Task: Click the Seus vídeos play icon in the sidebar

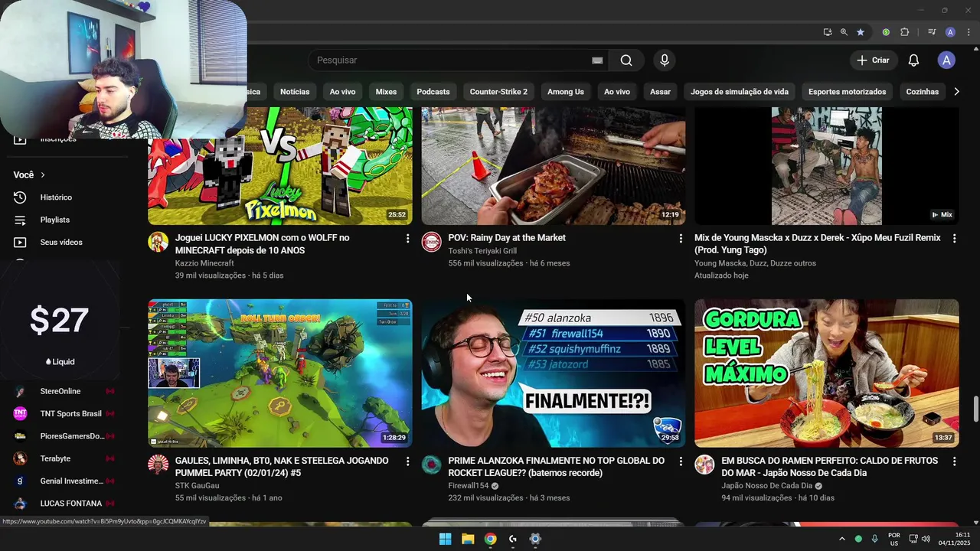Action: (x=21, y=243)
